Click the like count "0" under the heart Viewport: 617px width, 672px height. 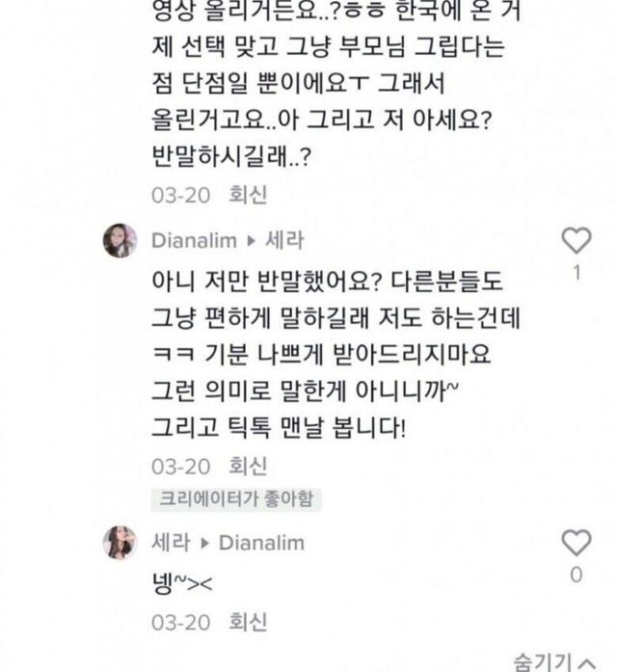coord(576,575)
